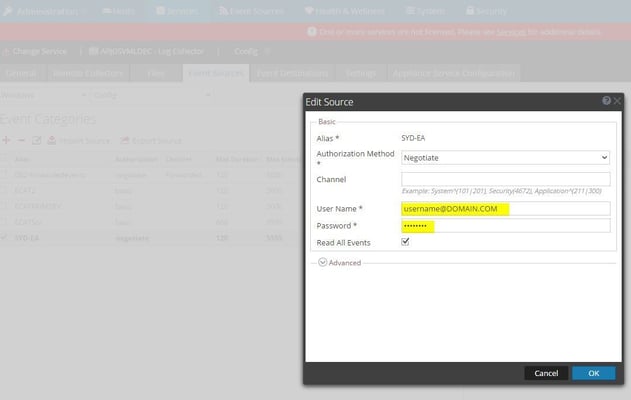This screenshot has height=400, width=631.
Task: Click the Cancel button
Action: [546, 373]
